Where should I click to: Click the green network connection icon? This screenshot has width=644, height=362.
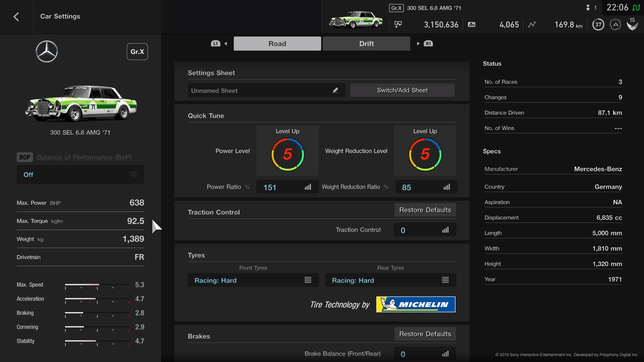pos(636,7)
